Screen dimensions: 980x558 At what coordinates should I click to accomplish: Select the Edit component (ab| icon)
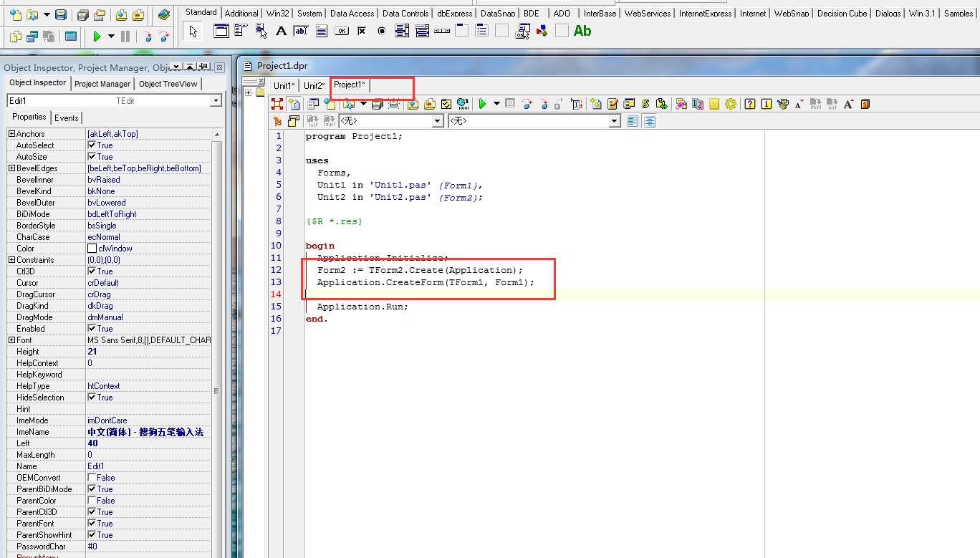tap(302, 31)
